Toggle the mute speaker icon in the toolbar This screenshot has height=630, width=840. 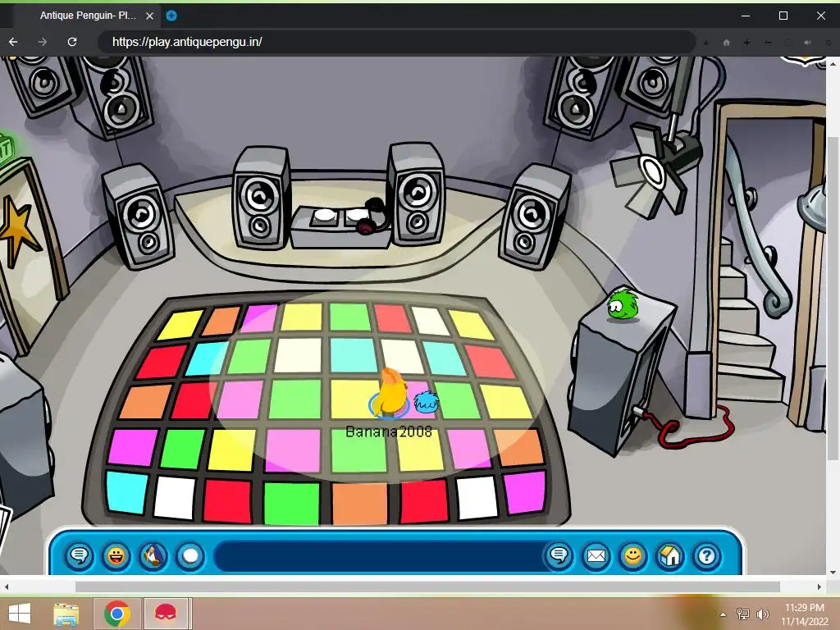click(808, 43)
